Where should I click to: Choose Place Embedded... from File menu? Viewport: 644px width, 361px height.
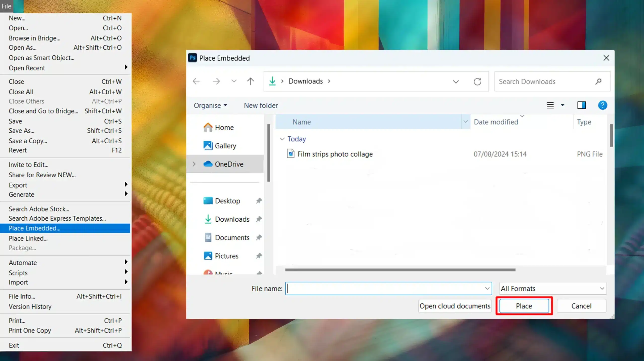[x=65, y=228]
